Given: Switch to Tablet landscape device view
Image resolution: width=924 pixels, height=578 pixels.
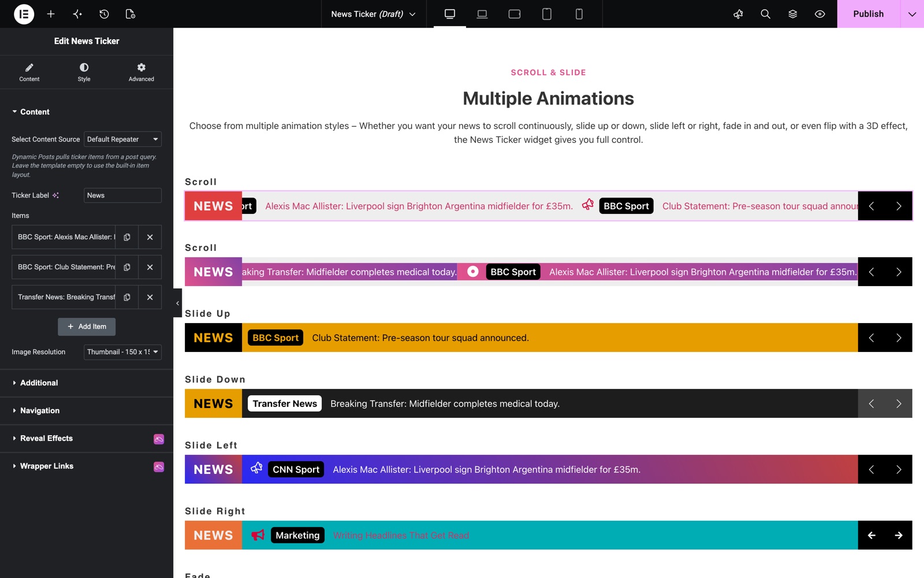Looking at the screenshot, I should click(515, 14).
